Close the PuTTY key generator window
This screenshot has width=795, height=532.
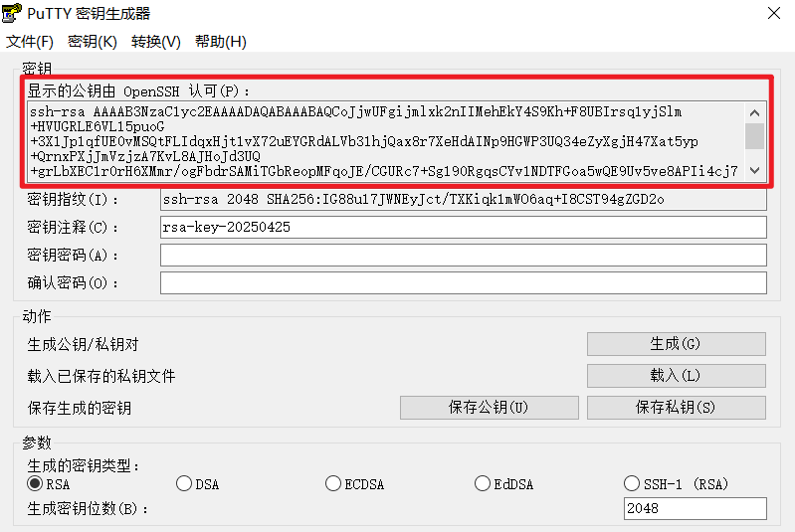coord(774,13)
